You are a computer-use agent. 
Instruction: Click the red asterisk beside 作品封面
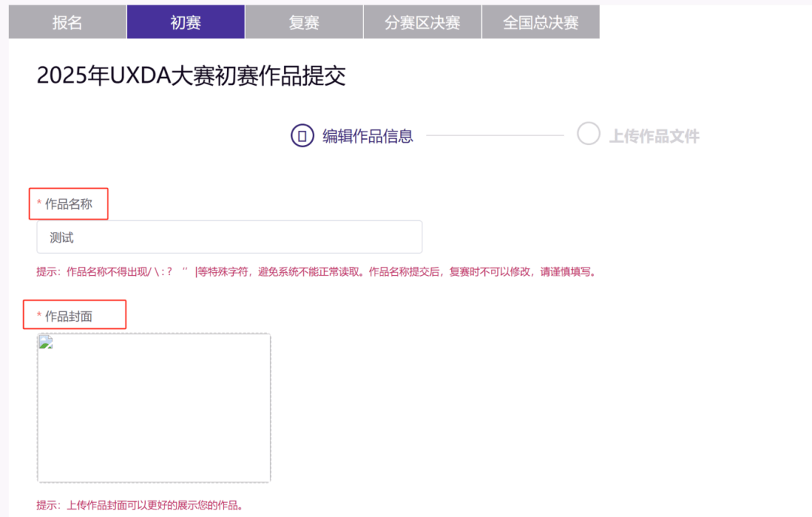coord(39,317)
